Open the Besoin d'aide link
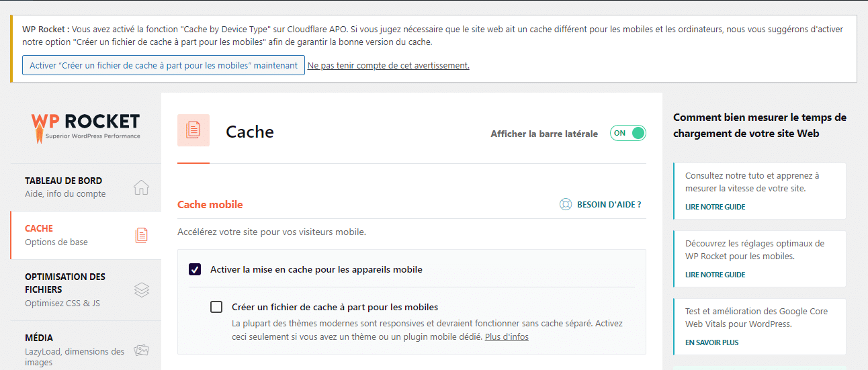This screenshot has width=868, height=370. tap(609, 204)
